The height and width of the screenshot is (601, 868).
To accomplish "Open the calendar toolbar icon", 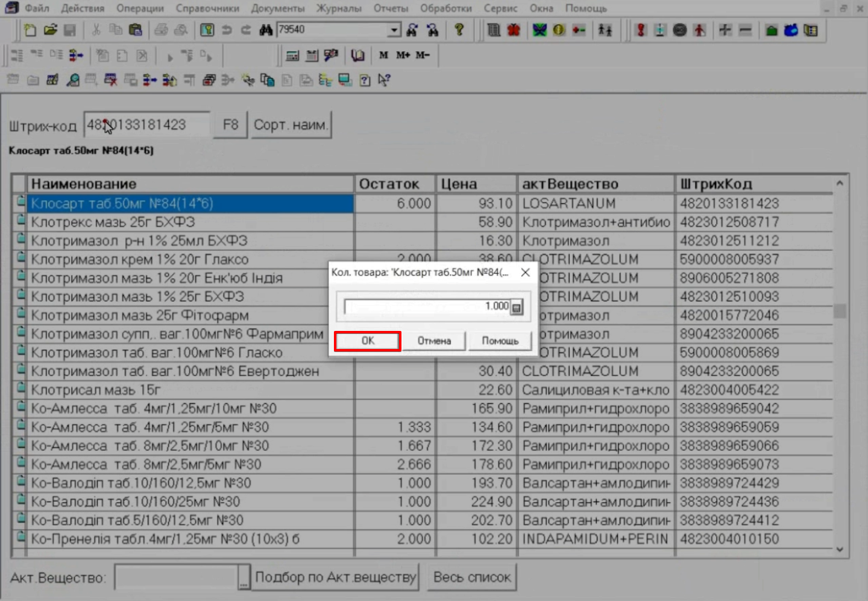I will pos(312,55).
